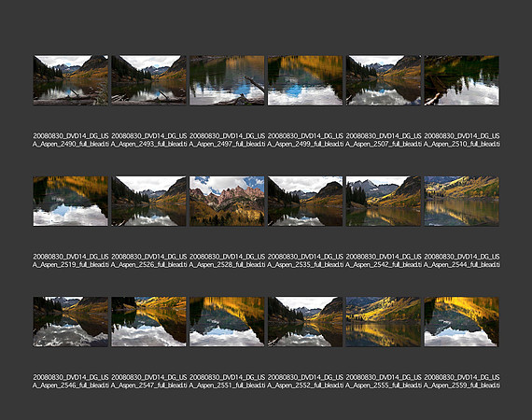Click filename text Aspen_2542_full_bleed

pos(384,260)
